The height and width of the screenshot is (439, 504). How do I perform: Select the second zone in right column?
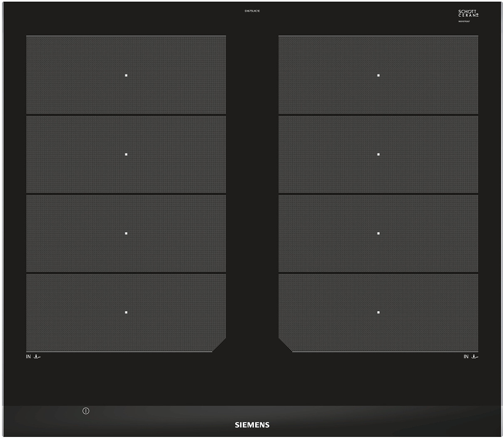pos(378,154)
